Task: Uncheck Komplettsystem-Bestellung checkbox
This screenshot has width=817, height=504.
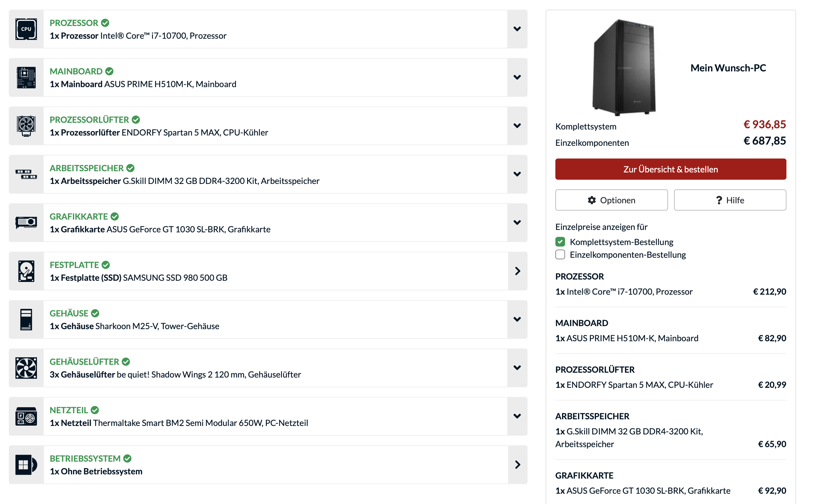Action: point(560,242)
